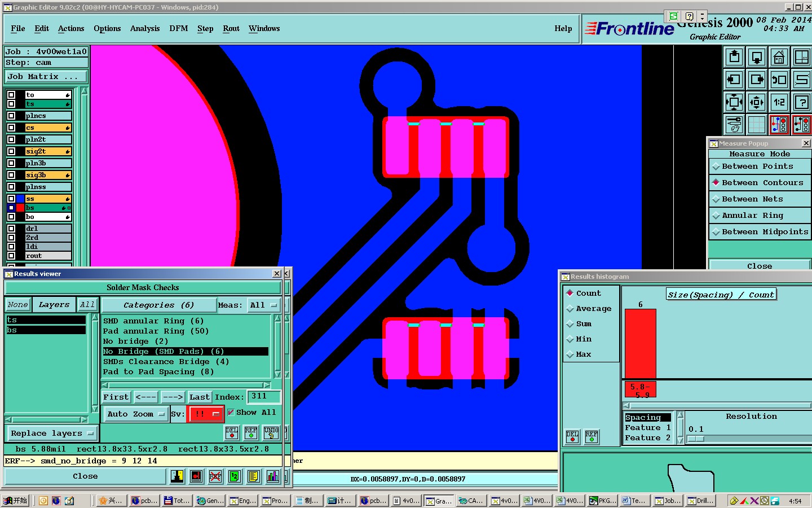Open the red Sv severity dropdown
This screenshot has width=812, height=508.
point(206,414)
